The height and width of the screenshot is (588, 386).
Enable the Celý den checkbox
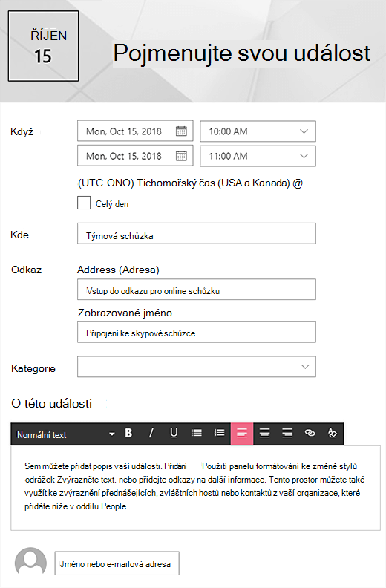[x=84, y=203]
